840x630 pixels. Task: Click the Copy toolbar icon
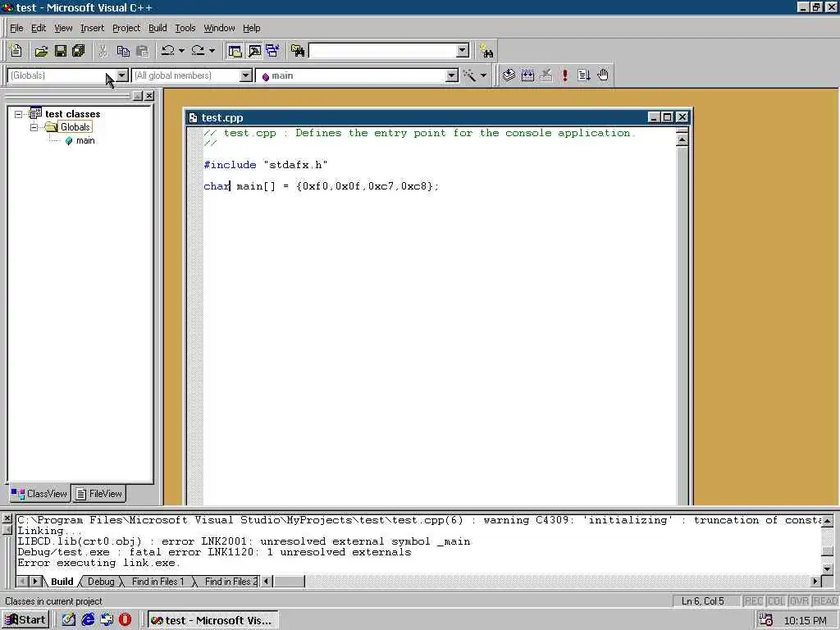123,51
